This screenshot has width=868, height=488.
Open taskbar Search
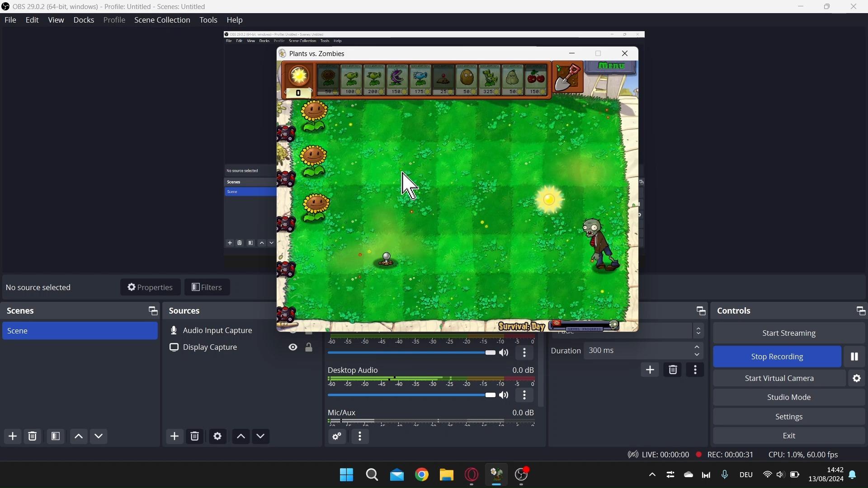pos(372,475)
